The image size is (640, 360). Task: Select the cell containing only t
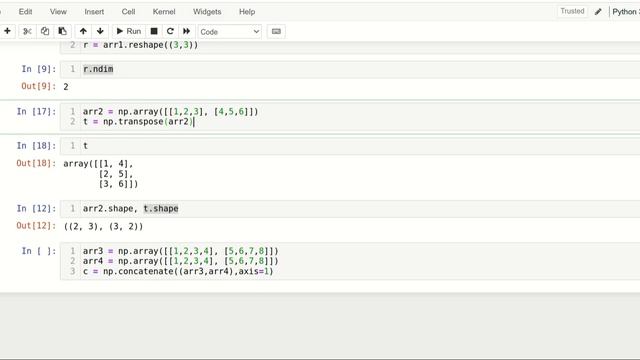(350, 146)
